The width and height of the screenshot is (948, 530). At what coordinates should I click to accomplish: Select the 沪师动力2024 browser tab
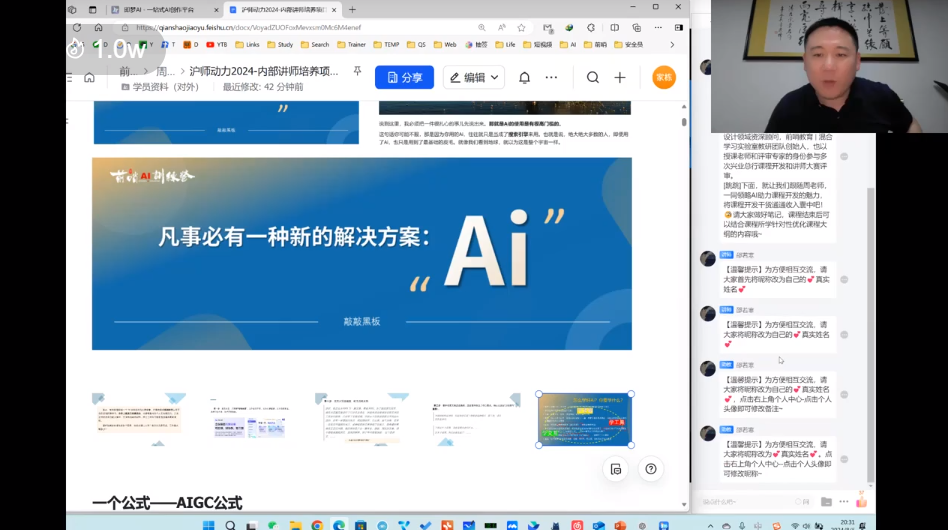point(279,10)
